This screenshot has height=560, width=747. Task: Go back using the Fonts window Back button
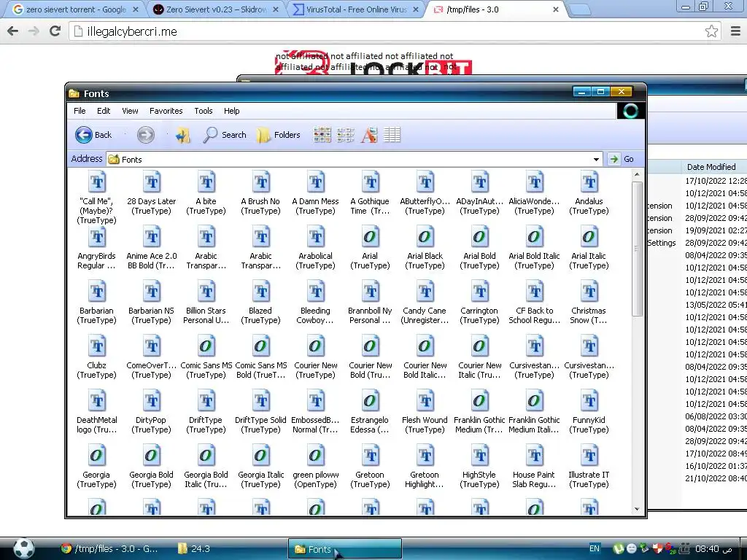[94, 135]
